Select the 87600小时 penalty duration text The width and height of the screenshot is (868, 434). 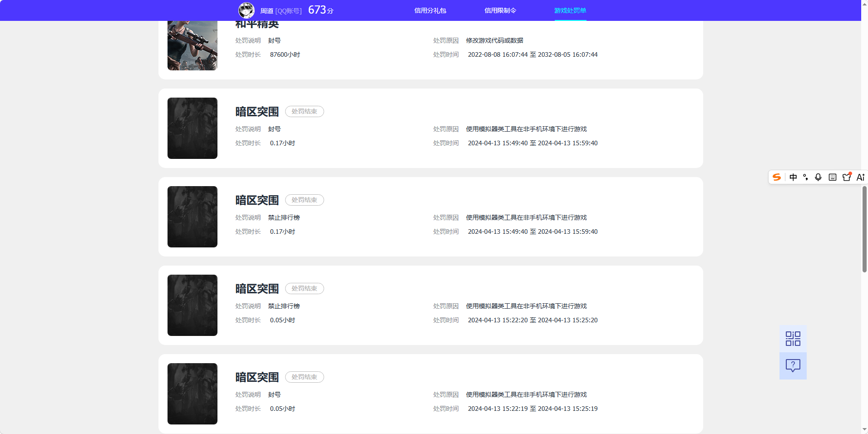pos(285,54)
